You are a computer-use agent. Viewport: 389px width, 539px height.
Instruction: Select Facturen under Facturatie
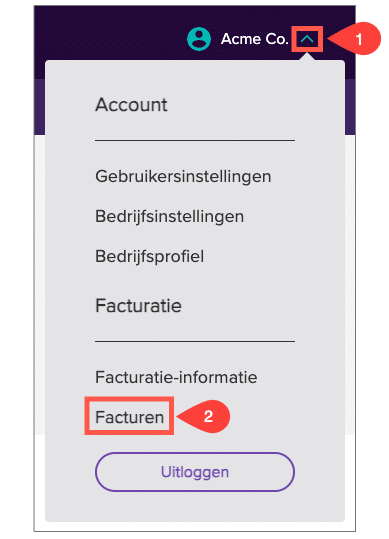[130, 417]
